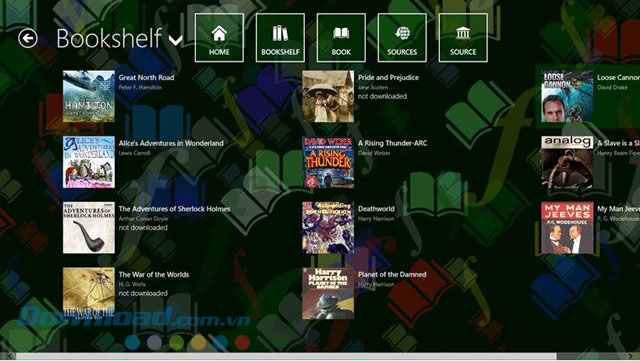This screenshot has height=361, width=640.
Task: Open the Home tile
Action: tap(219, 38)
